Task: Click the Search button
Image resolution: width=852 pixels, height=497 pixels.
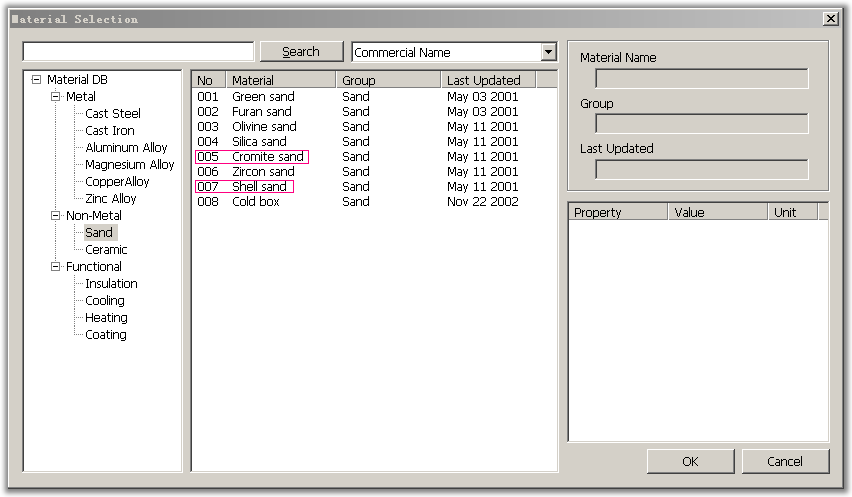Action: [301, 52]
